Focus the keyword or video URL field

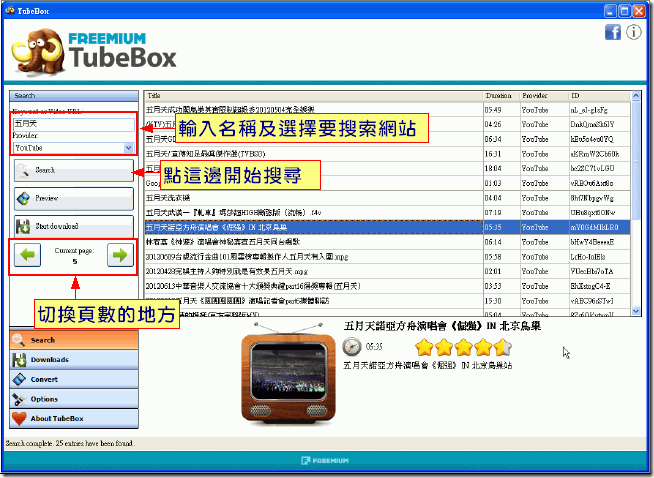point(74,124)
